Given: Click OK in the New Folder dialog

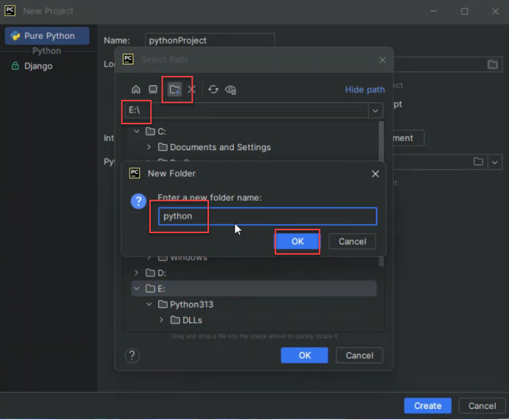Looking at the screenshot, I should pos(297,241).
